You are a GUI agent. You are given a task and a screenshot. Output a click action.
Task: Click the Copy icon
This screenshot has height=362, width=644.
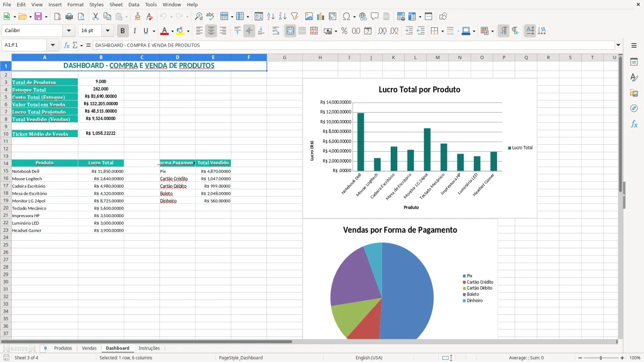pos(107,17)
